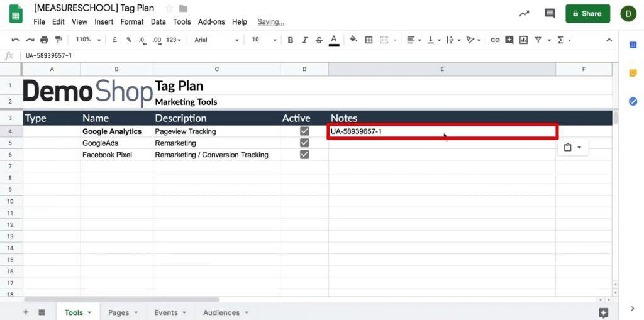Click the insert link icon

point(495,40)
